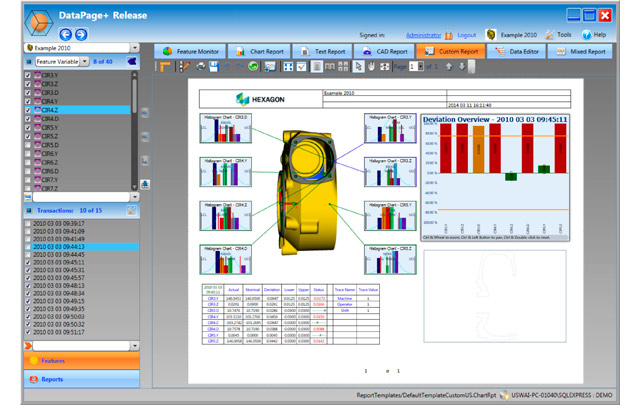The height and width of the screenshot is (405, 640).
Task: Click the toolbar slider at right end
Action: coord(471,67)
